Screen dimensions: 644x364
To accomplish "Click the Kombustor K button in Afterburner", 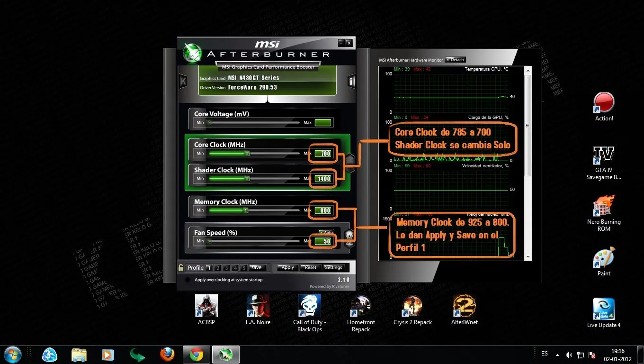I will pos(183,82).
